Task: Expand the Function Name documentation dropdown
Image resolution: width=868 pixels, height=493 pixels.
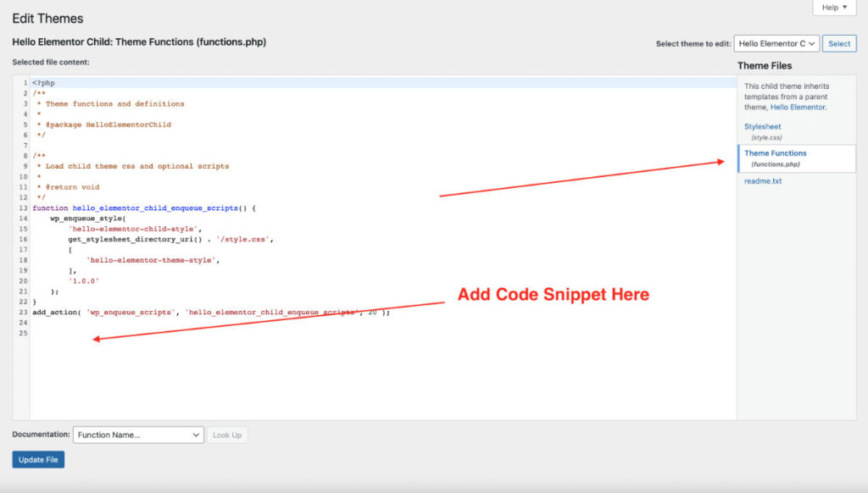Action: pos(138,435)
